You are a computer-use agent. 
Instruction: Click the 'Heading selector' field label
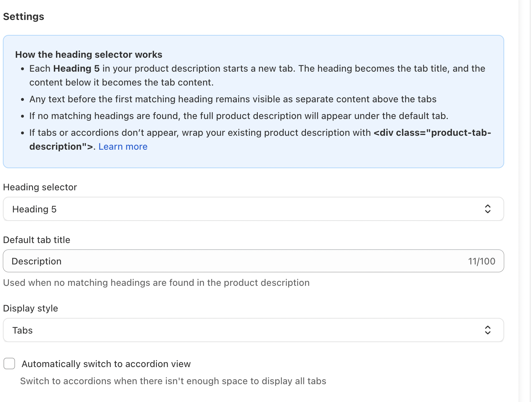coord(40,187)
